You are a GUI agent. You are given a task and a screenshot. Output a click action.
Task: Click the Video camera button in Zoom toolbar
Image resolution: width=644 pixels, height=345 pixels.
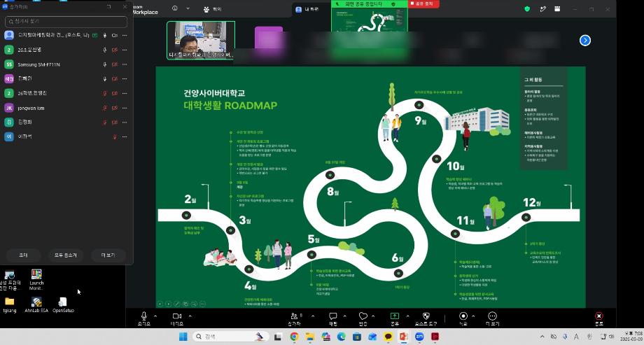coord(177,318)
